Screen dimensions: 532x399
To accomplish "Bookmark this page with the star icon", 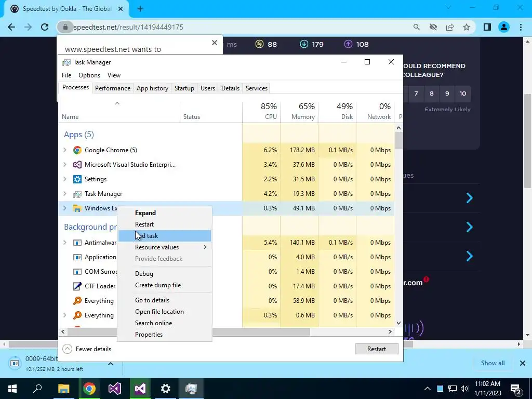I will (x=467, y=27).
